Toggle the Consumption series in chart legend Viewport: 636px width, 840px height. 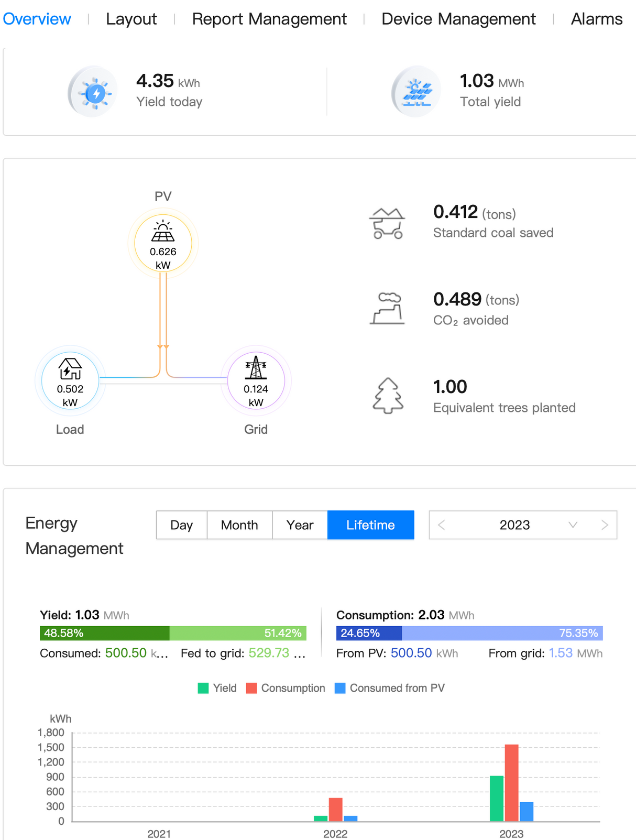click(286, 688)
